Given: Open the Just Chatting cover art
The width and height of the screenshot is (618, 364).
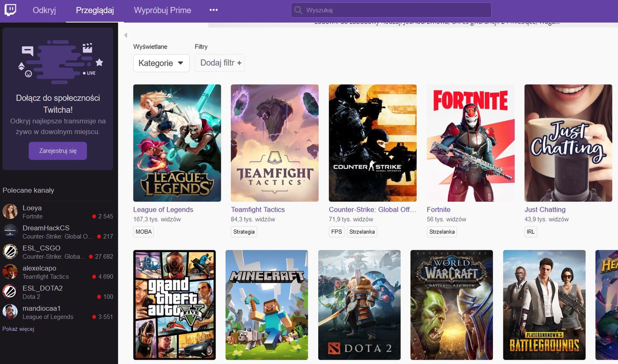Looking at the screenshot, I should (568, 143).
